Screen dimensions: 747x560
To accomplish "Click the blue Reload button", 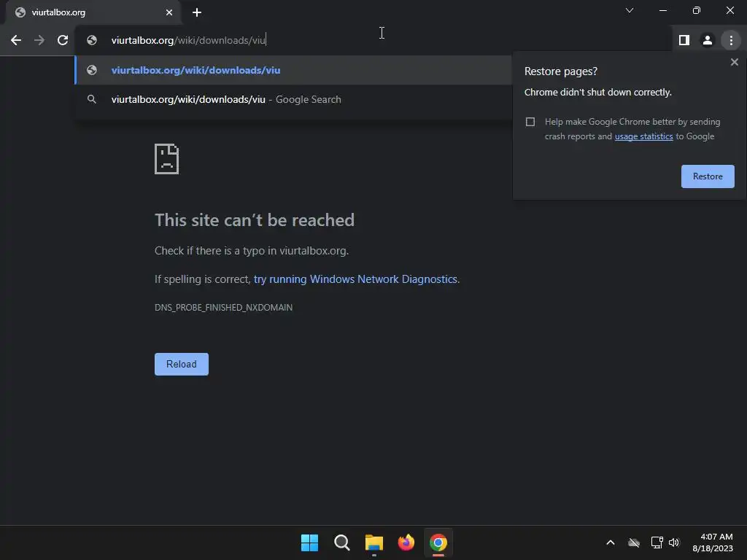I will click(182, 364).
